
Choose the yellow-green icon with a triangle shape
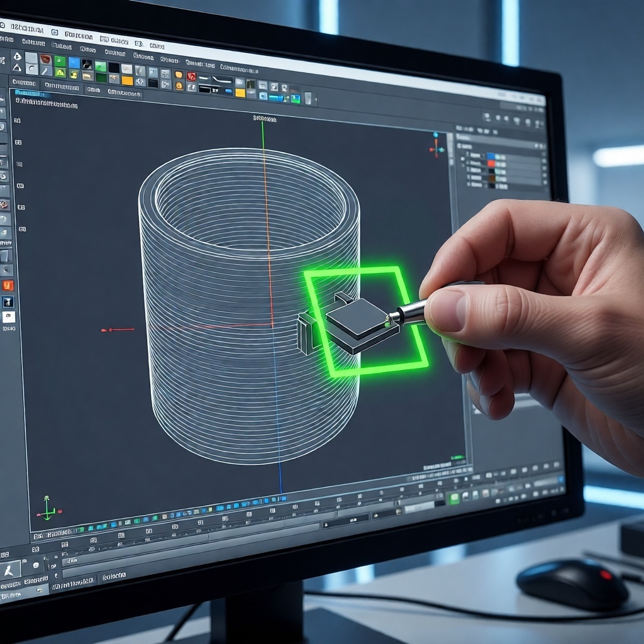(60, 73)
